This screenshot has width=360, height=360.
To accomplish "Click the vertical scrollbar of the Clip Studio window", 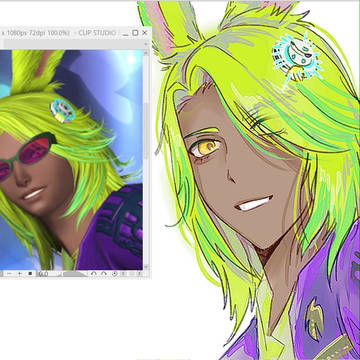I will tap(146, 130).
